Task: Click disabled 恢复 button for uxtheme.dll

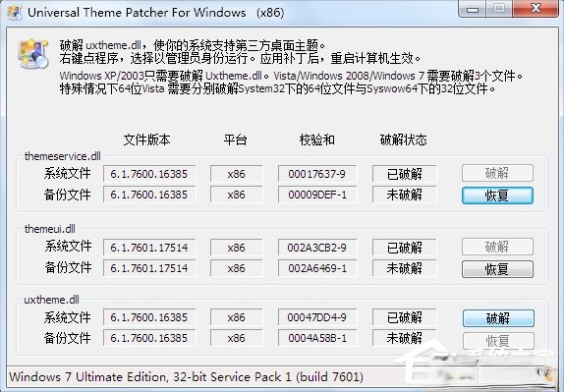Action: pos(498,340)
